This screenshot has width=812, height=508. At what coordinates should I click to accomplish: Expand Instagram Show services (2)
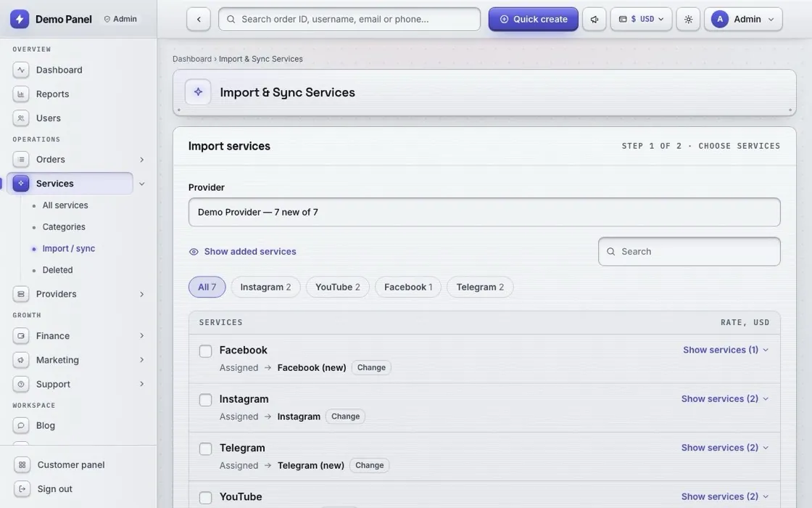[724, 398]
